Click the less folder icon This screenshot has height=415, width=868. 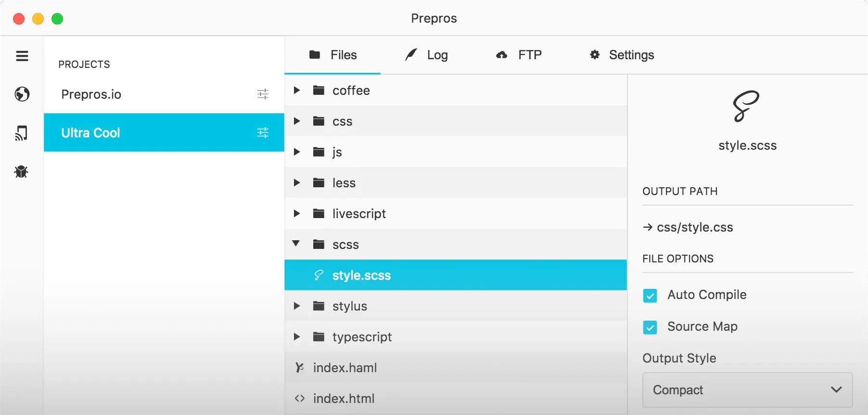click(319, 182)
